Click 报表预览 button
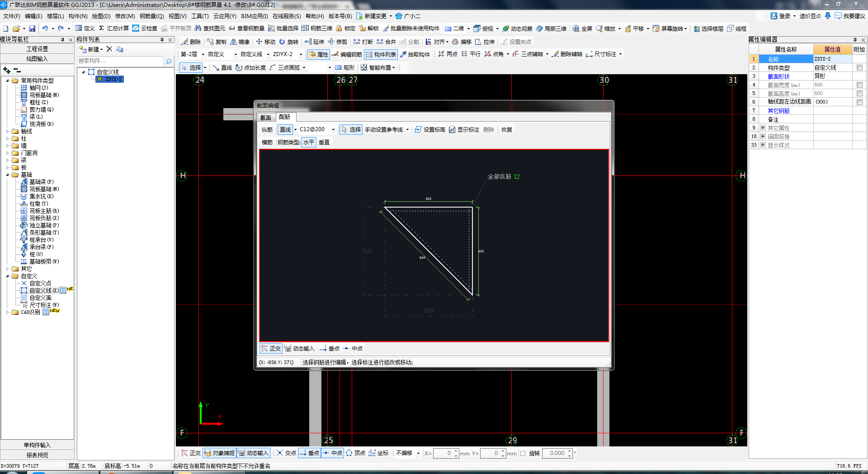The height and width of the screenshot is (474, 868). click(37, 455)
